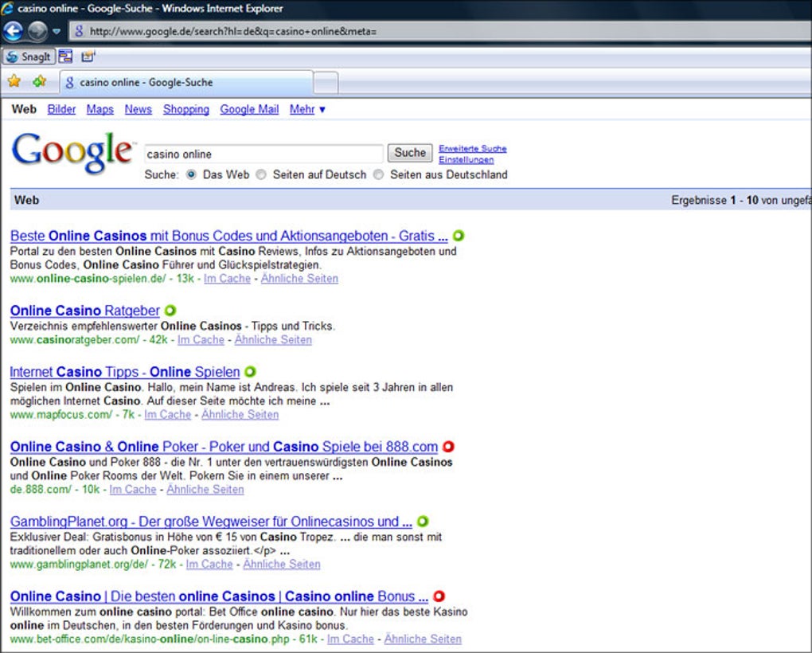Image resolution: width=812 pixels, height=653 pixels.
Task: Open Beste Online Casinos mit Bonus Codes result
Action: [x=229, y=236]
